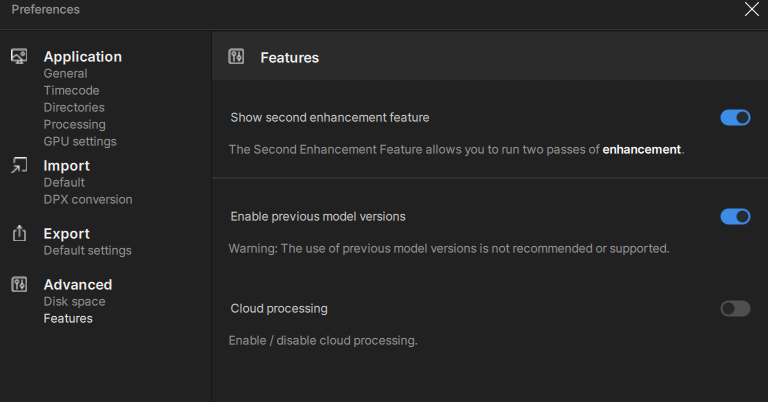Screen dimensions: 768x402
Task: Click the Application monitor icon in sidebar
Action: 19,57
